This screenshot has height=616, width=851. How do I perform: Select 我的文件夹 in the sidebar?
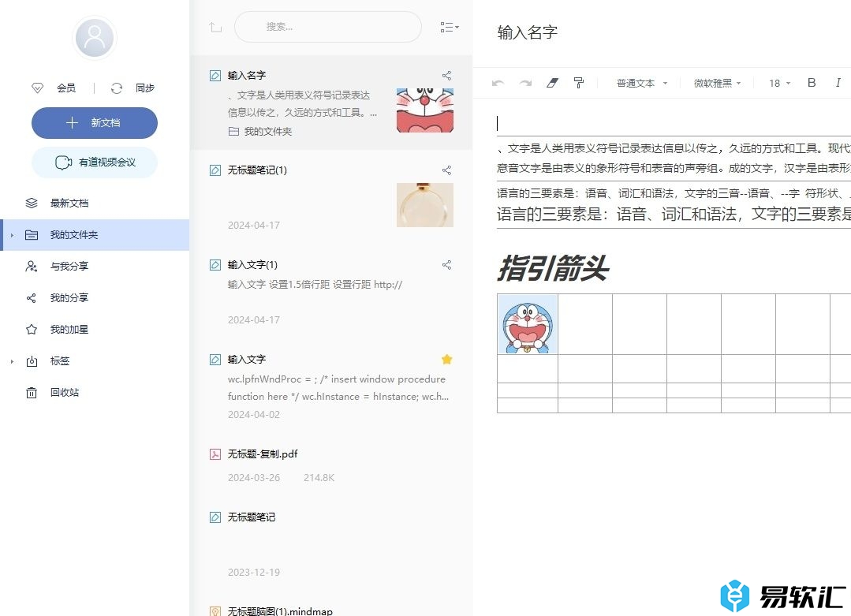(x=95, y=235)
